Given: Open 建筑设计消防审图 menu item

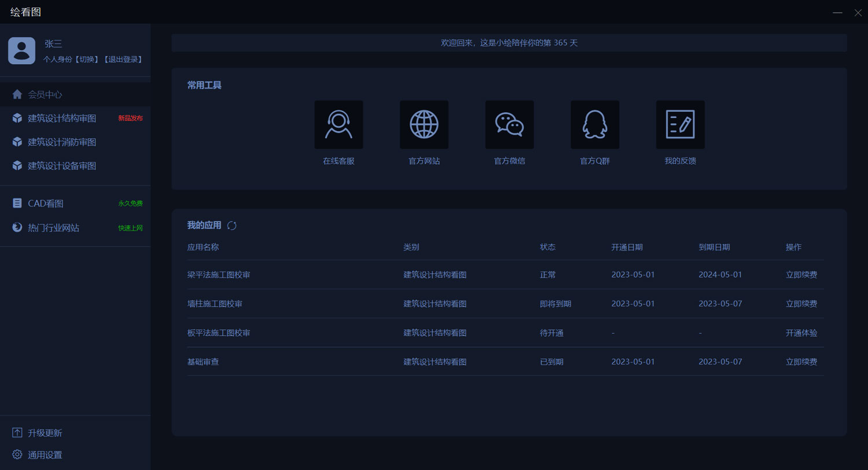Looking at the screenshot, I should click(62, 142).
